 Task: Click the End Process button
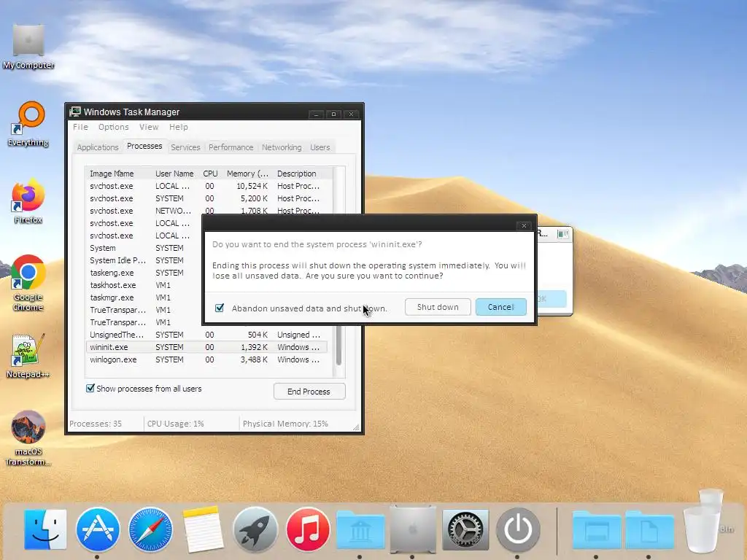tap(309, 392)
